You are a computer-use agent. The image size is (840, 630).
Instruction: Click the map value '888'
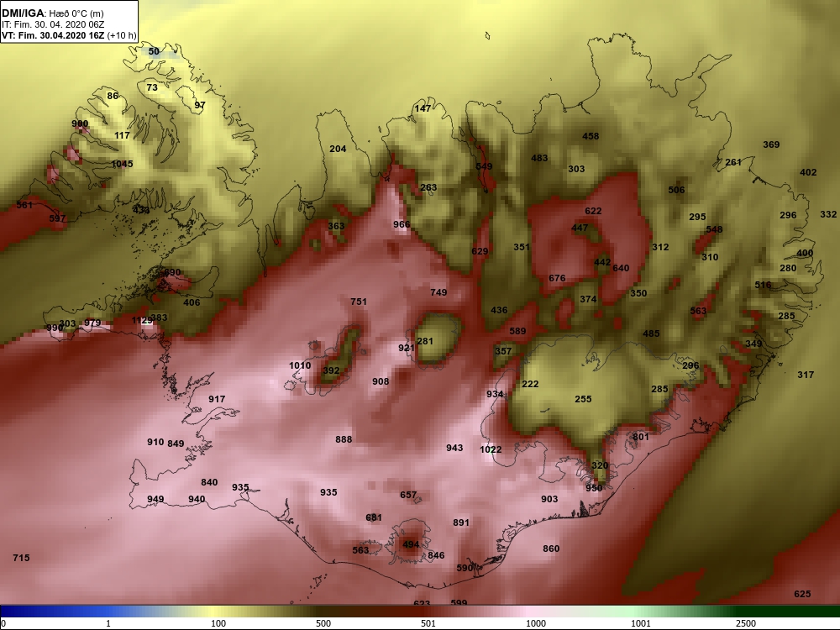pyautogui.click(x=344, y=439)
